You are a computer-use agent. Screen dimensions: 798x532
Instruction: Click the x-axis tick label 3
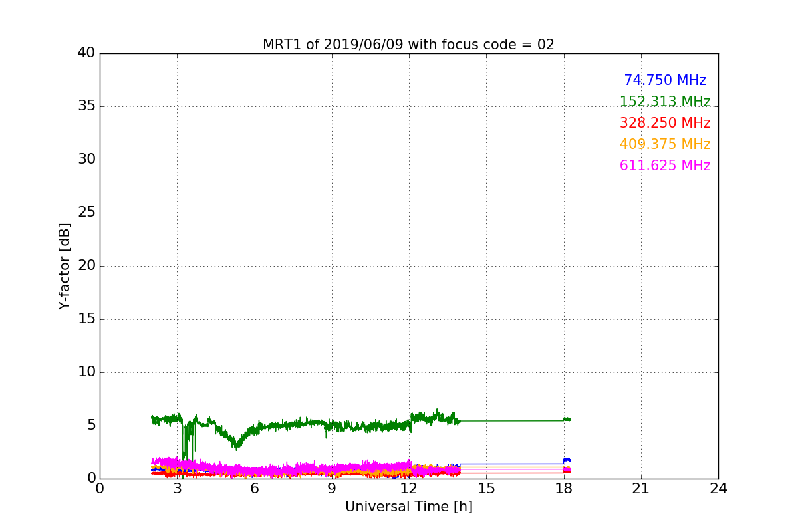pos(177,489)
